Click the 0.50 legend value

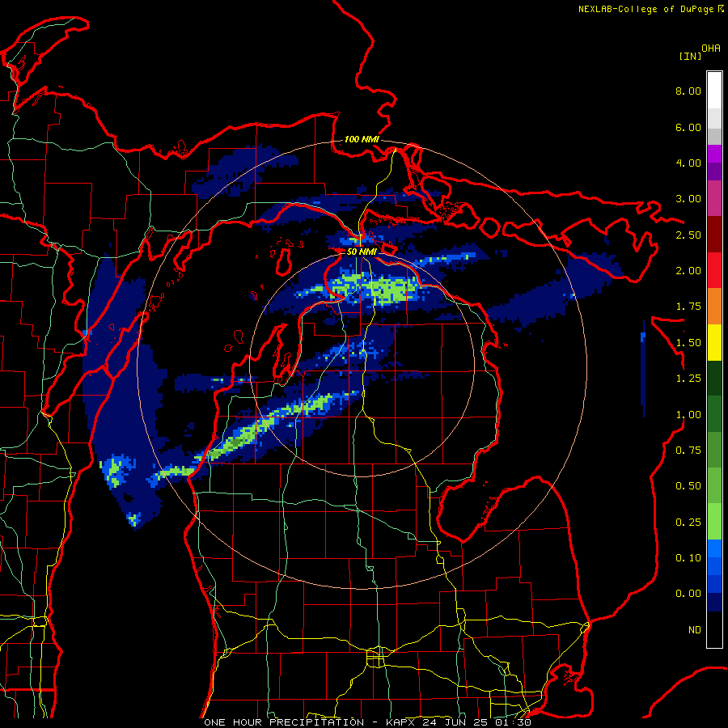tap(688, 486)
